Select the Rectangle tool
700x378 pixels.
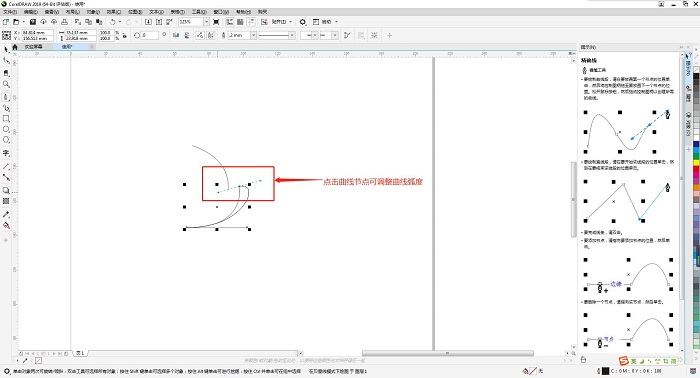click(x=6, y=119)
